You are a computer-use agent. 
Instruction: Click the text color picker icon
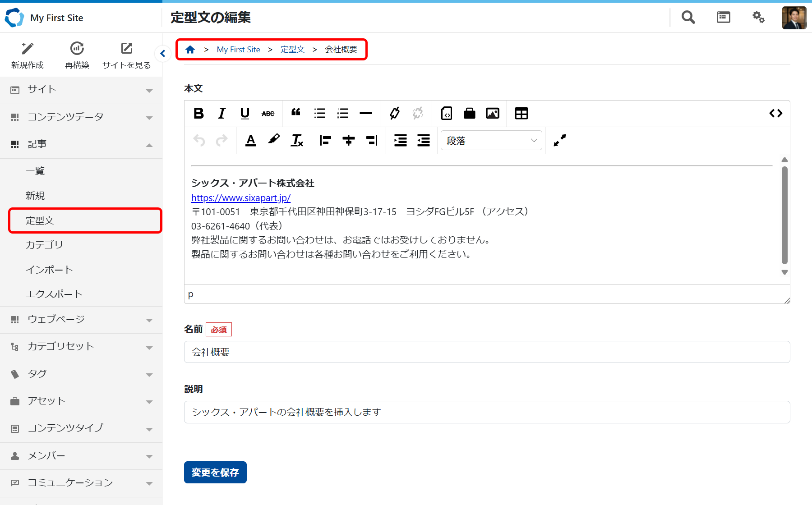(x=251, y=141)
